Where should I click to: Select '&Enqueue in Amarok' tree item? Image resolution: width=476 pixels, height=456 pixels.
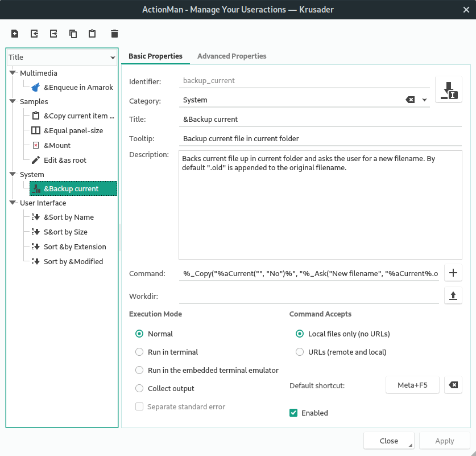click(72, 88)
